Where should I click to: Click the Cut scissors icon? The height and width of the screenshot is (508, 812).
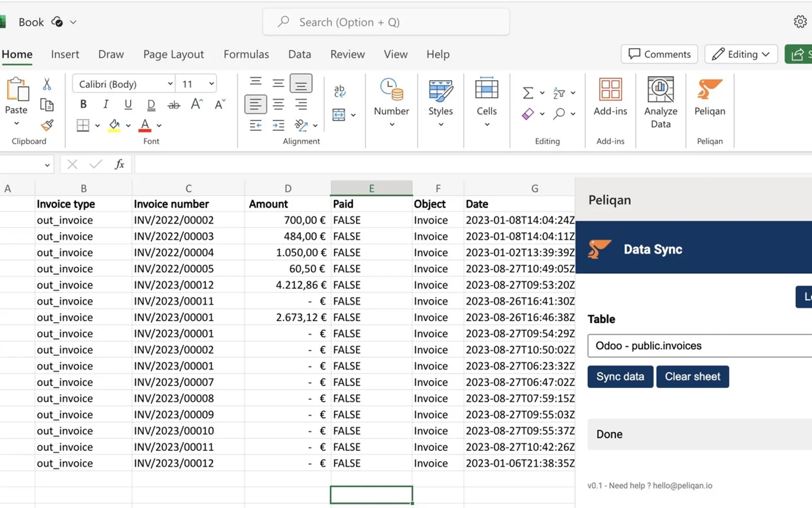coord(47,84)
